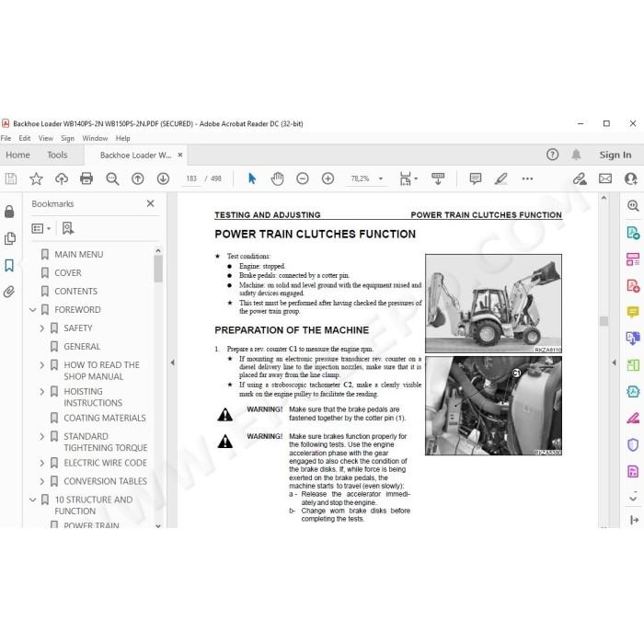644x644 pixels.
Task: Open Comment tool in right pane
Action: coord(633,312)
